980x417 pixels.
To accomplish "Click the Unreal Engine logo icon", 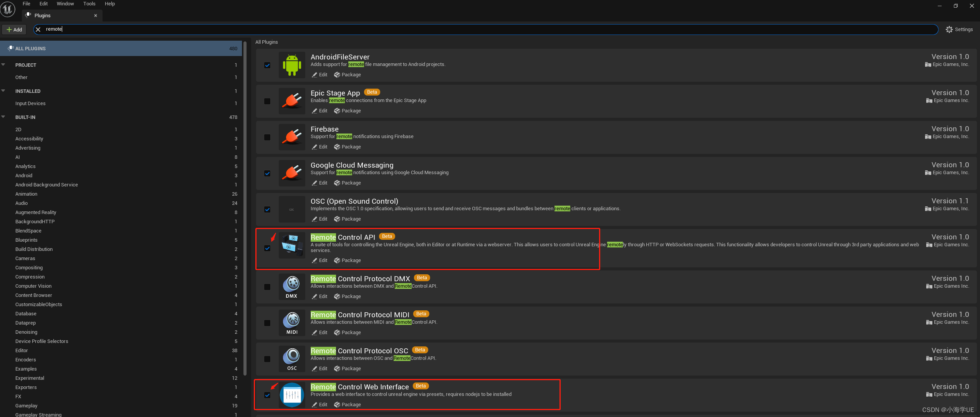I will coord(8,9).
